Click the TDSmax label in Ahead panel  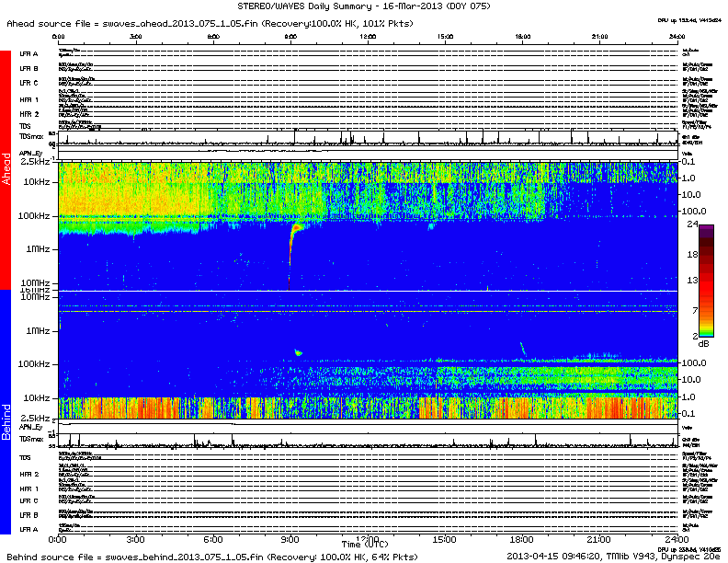point(31,137)
